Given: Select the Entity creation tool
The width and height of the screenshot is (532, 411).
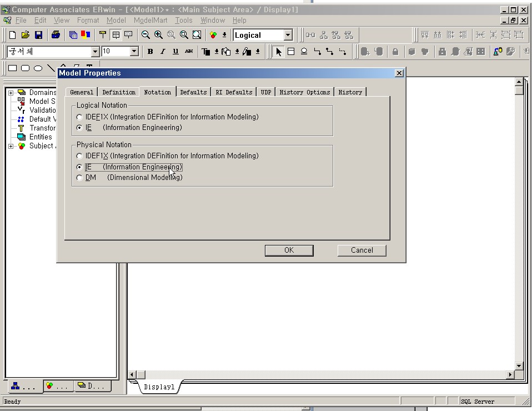Looking at the screenshot, I should [x=291, y=52].
